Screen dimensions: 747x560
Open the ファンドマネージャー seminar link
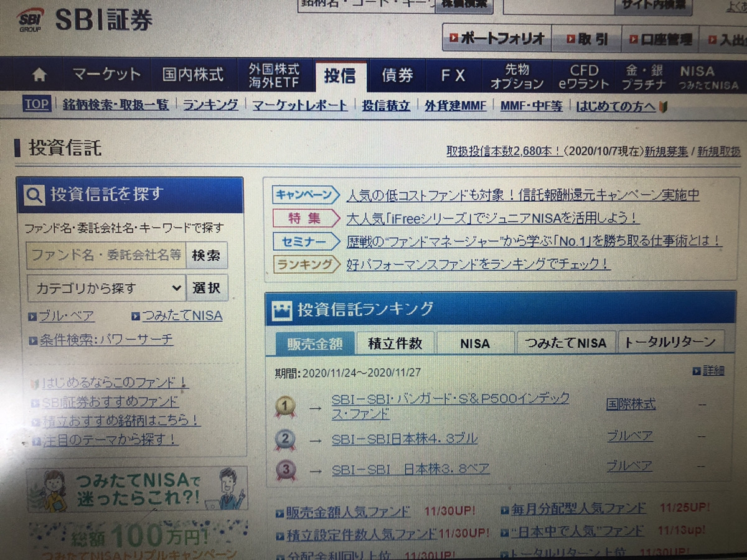[534, 241]
